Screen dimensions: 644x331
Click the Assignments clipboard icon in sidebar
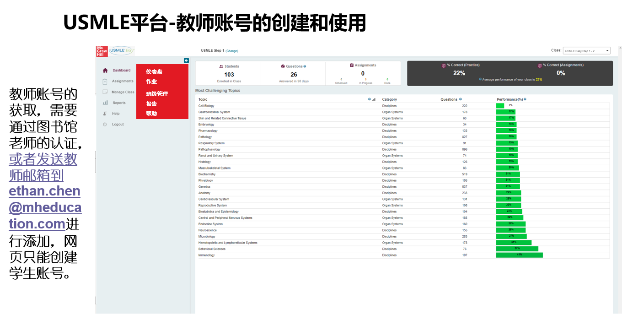coord(105,81)
